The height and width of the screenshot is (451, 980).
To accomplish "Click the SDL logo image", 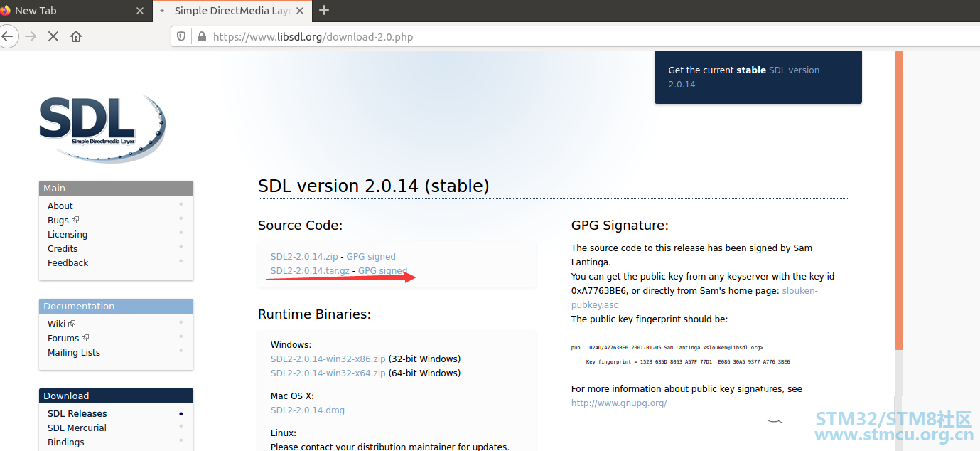I will 102,129.
